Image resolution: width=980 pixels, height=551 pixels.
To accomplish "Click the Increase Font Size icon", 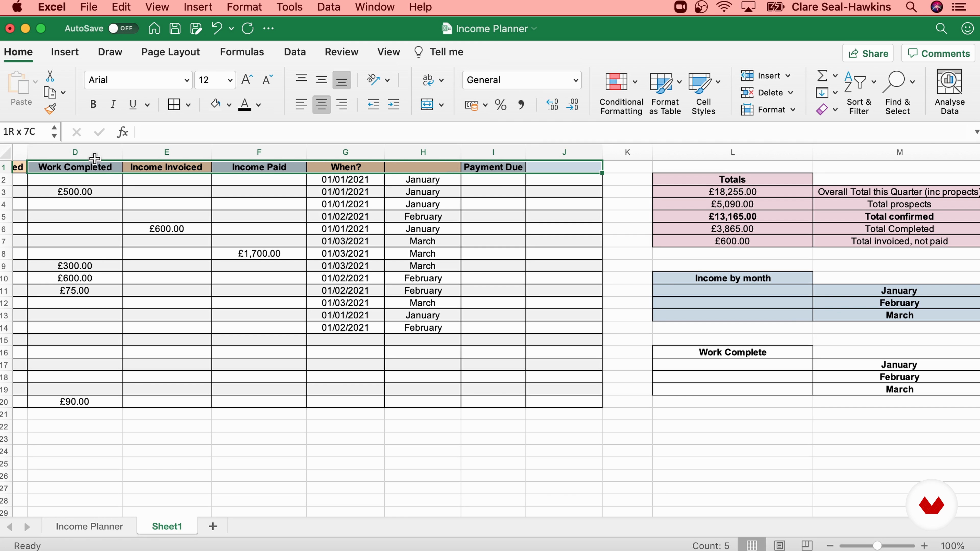I will tap(247, 80).
